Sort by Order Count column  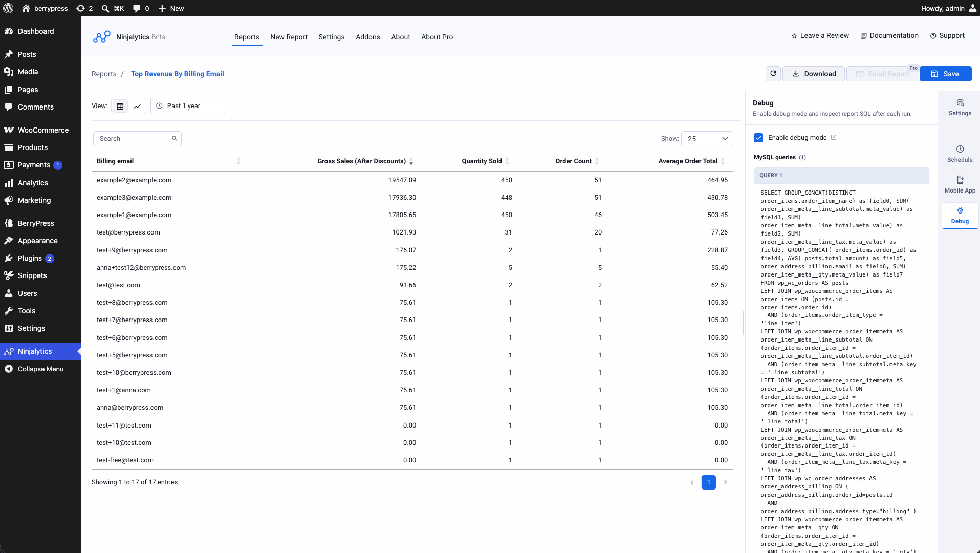pos(577,161)
